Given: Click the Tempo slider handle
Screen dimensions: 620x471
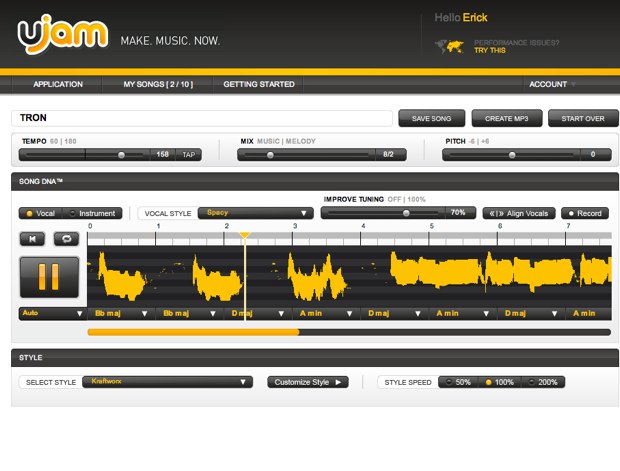Looking at the screenshot, I should [x=121, y=155].
